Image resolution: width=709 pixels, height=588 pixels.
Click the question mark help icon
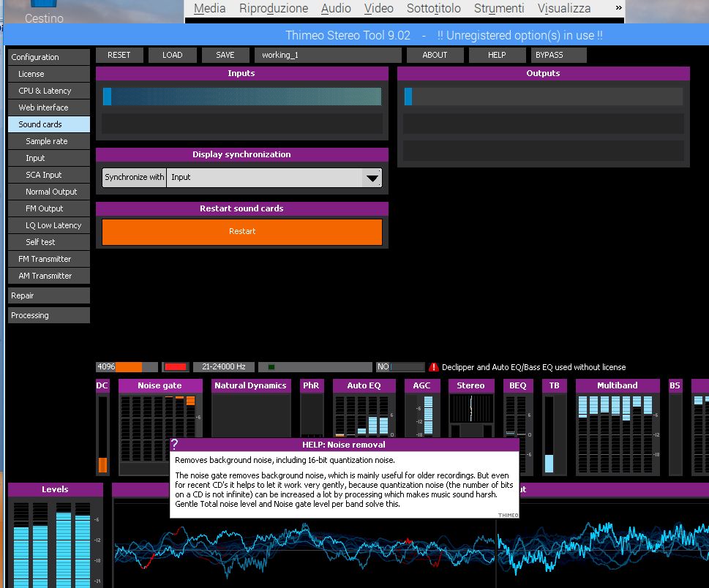[x=175, y=444]
